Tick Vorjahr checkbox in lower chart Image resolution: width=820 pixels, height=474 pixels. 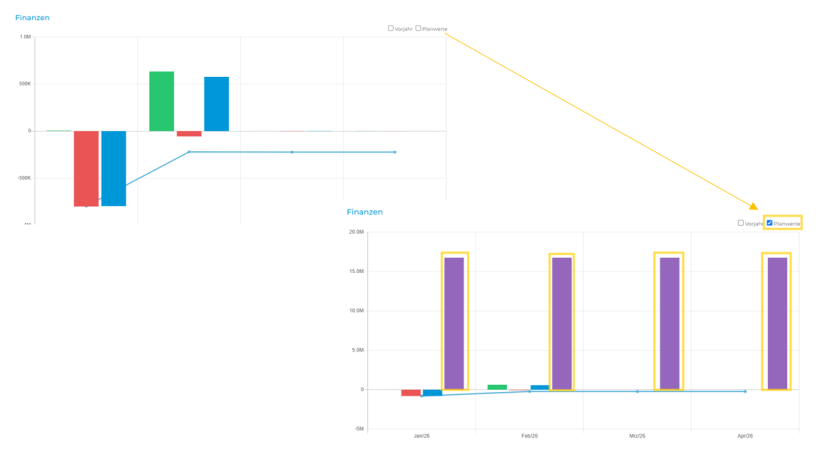(741, 223)
